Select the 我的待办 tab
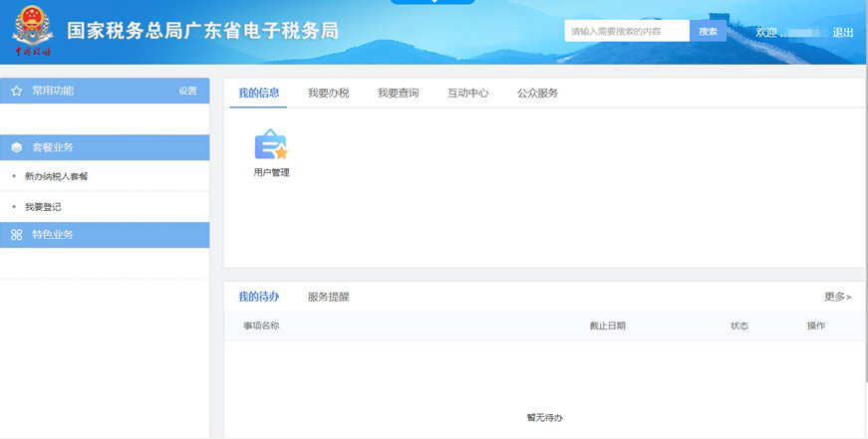This screenshot has height=439, width=868. [258, 297]
